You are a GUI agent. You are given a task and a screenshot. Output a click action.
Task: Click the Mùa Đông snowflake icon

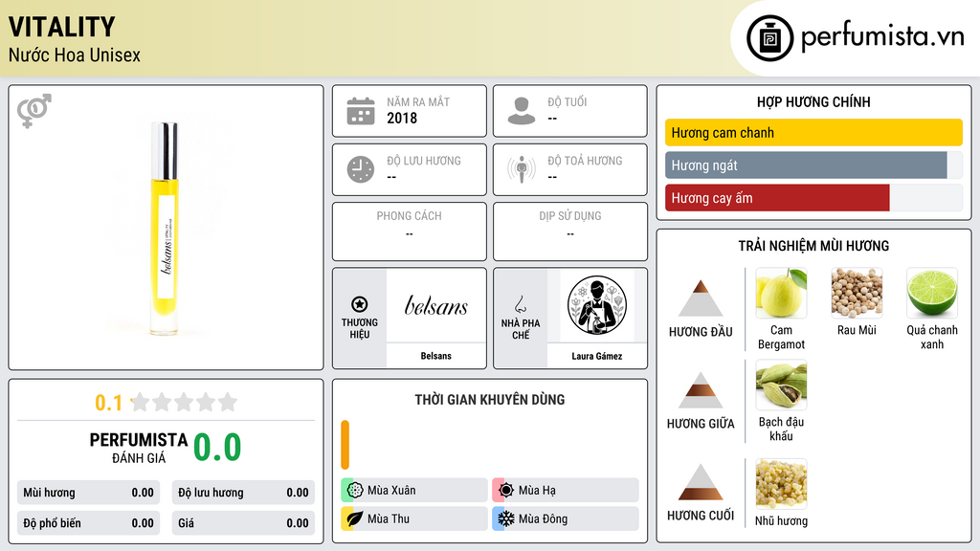click(x=505, y=518)
